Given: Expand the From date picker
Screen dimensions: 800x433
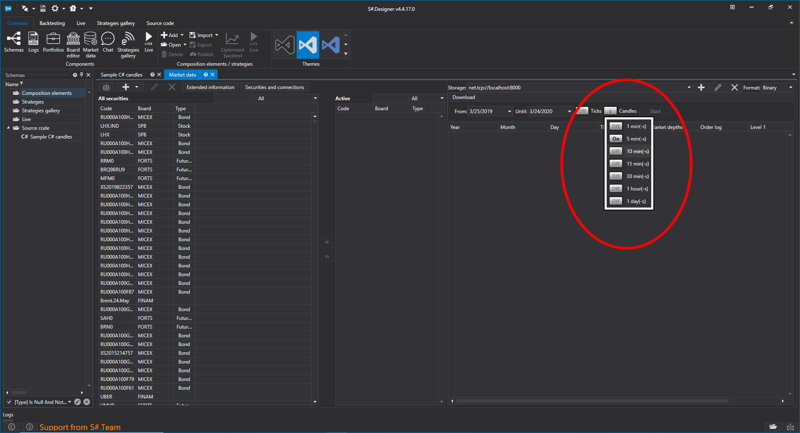Looking at the screenshot, I should pos(508,111).
